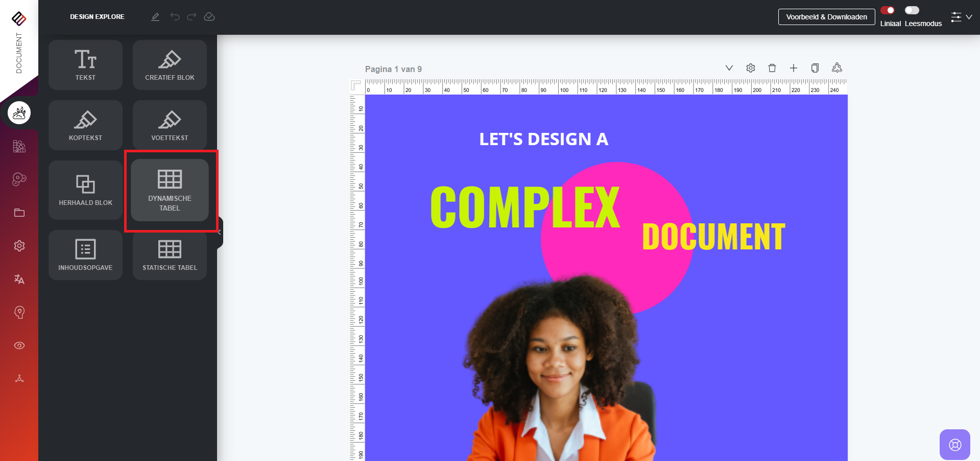This screenshot has height=461, width=980.
Task: Insert an Inhoudsopgave block
Action: click(85, 255)
